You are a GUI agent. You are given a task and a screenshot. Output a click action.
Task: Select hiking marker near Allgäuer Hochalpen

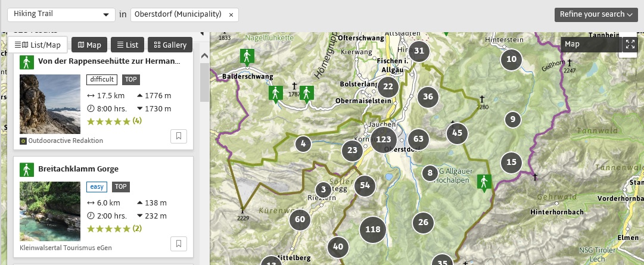(x=484, y=183)
